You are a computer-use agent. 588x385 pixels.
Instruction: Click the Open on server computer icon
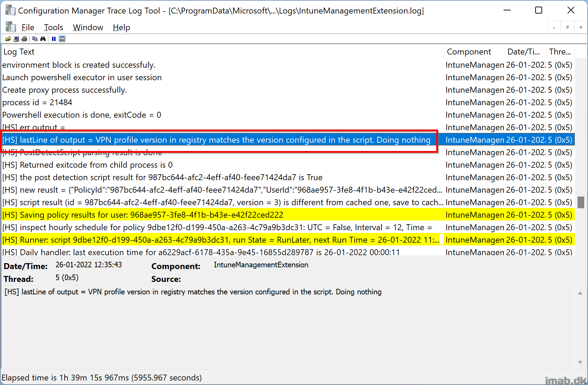[16, 39]
